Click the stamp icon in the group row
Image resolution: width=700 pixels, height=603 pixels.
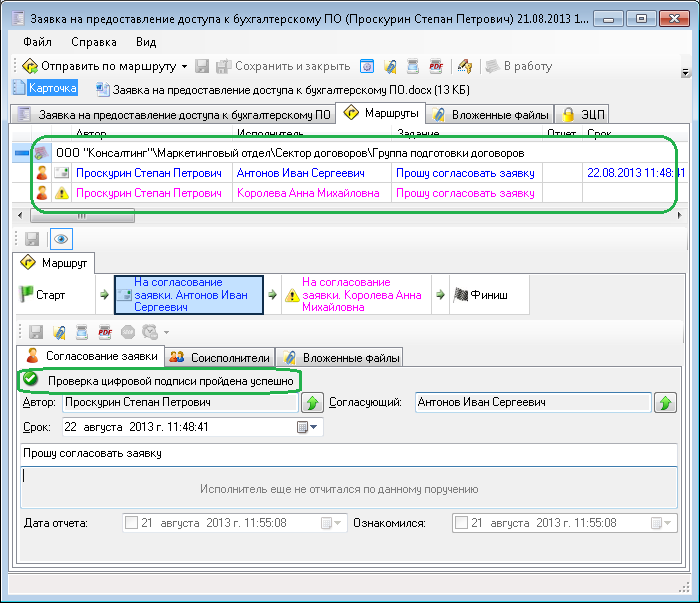click(x=42, y=153)
